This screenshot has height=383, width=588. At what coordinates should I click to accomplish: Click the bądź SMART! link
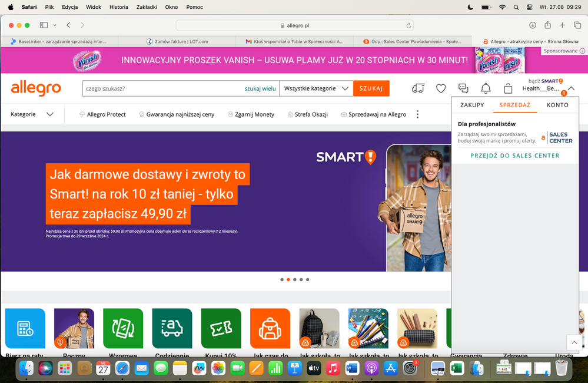(546, 81)
